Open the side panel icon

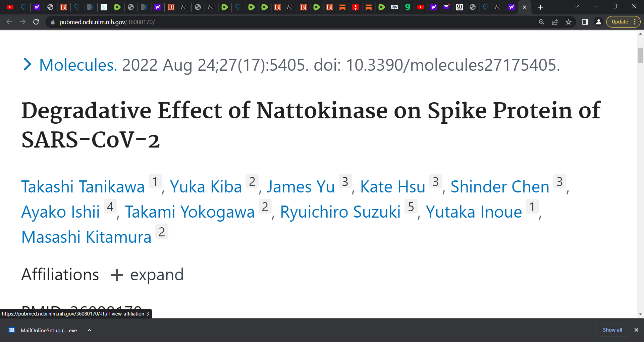[585, 22]
